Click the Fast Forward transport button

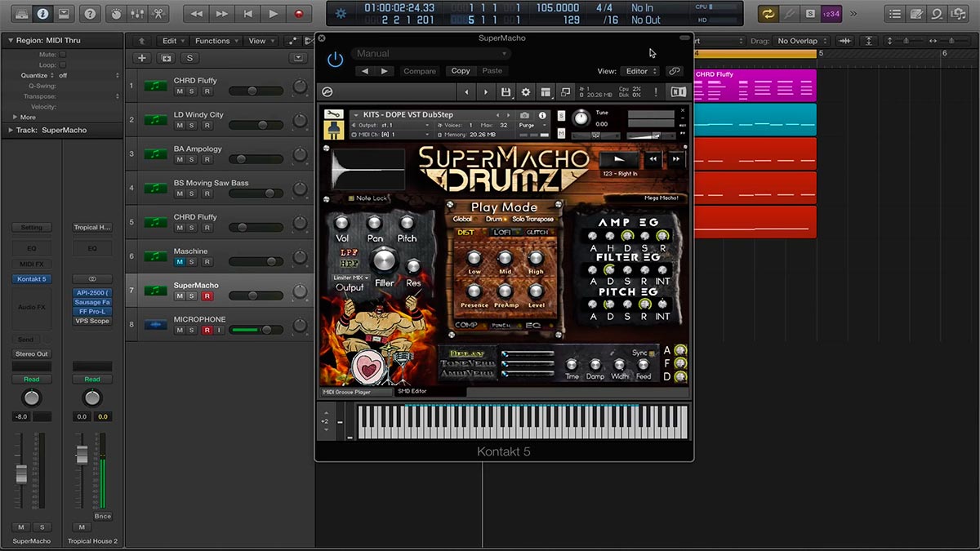click(x=222, y=14)
